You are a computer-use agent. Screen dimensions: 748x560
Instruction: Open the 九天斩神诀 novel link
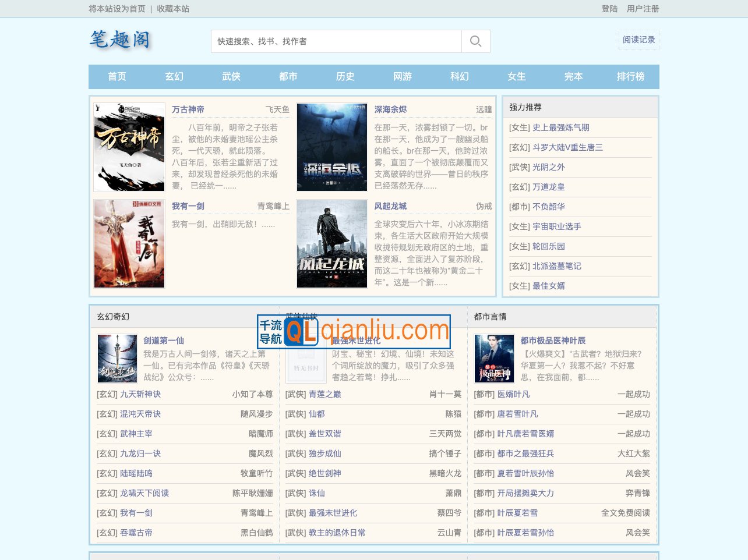pos(140,394)
